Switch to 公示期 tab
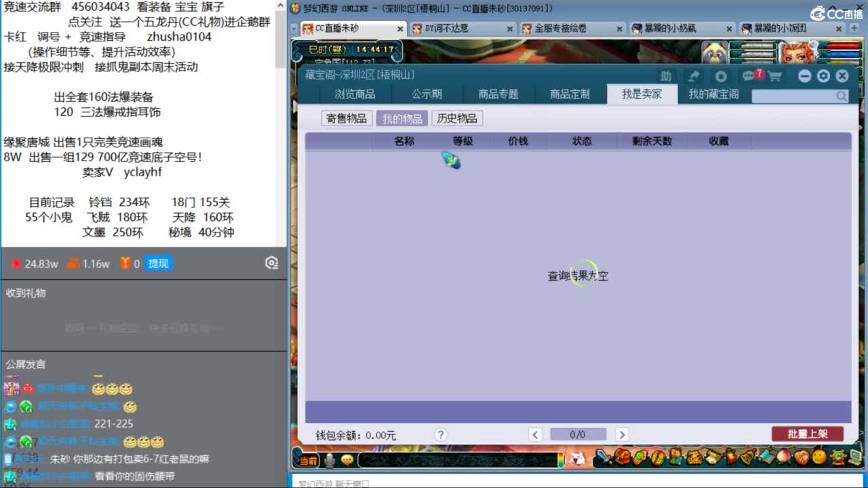 (427, 94)
